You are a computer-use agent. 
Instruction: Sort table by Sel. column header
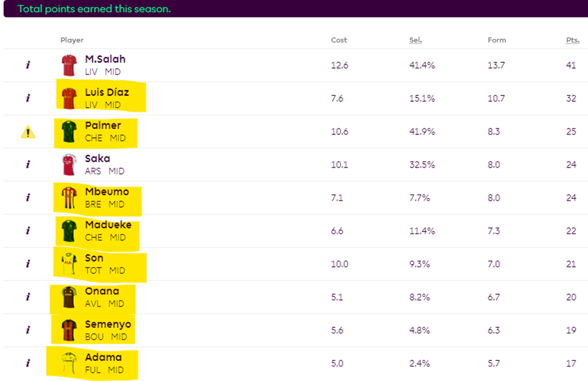[415, 40]
